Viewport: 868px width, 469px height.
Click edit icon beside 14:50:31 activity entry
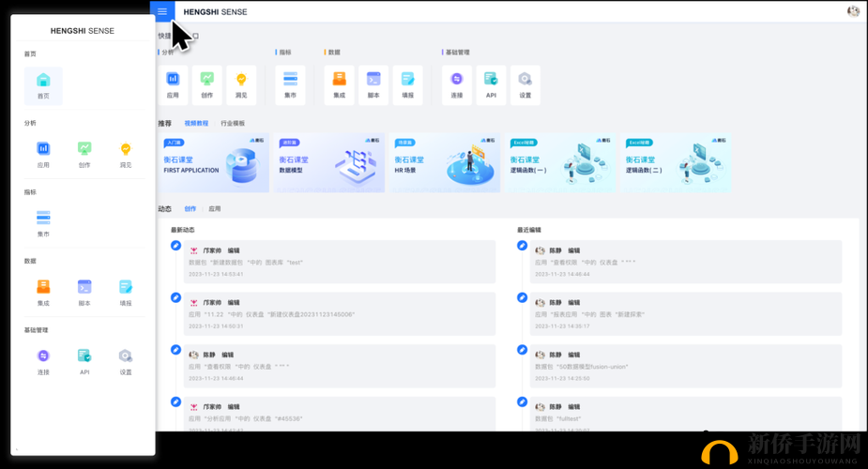(x=175, y=297)
